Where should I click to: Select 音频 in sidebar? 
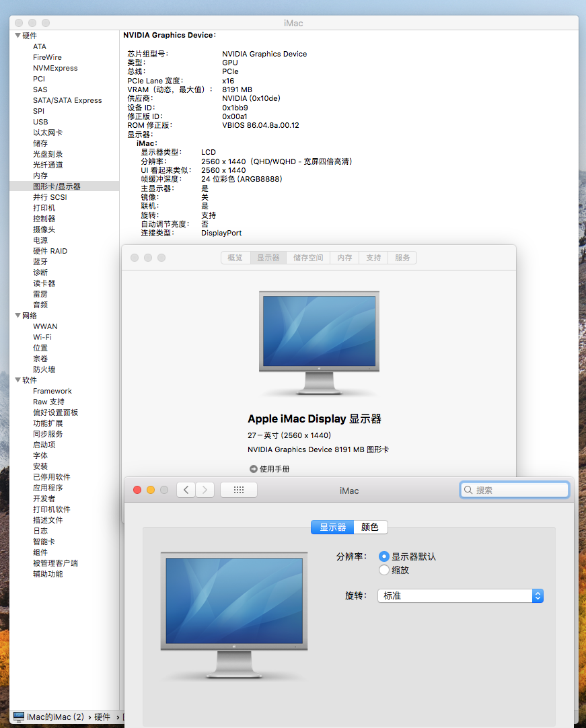coord(40,305)
